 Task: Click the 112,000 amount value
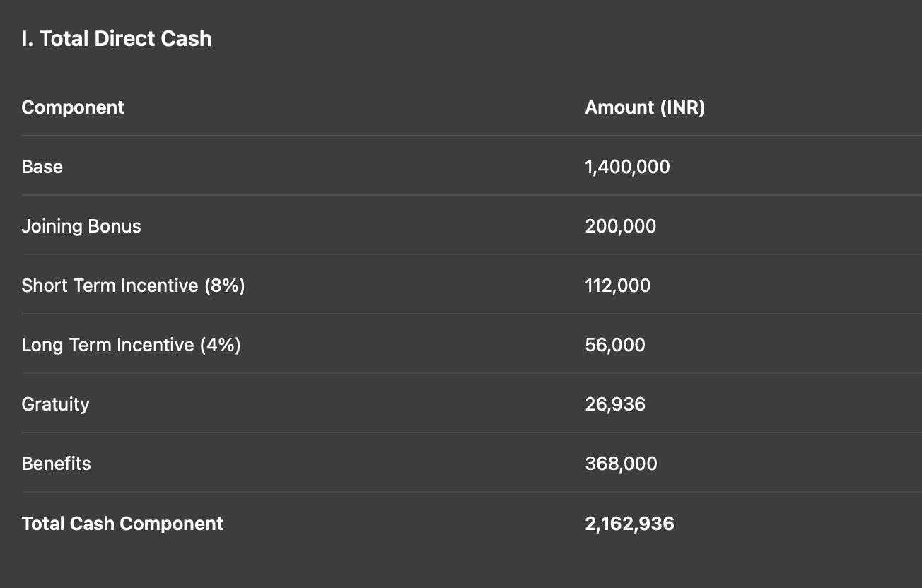point(617,286)
